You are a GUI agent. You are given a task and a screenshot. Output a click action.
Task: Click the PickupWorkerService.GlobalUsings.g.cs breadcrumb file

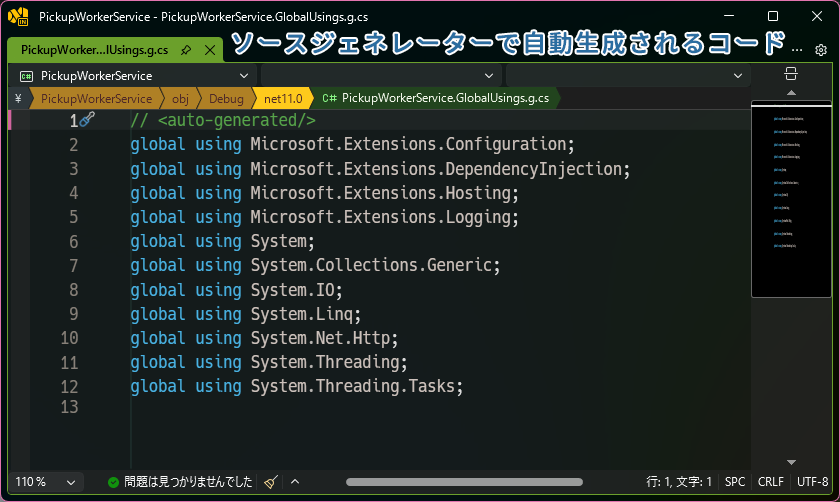436,98
